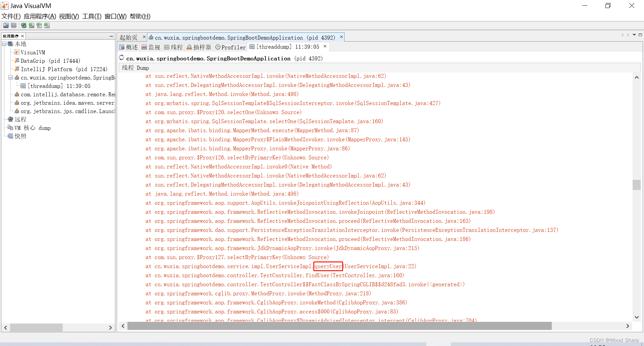
Task: Select com.intellij.database.remote tree entry
Action: tap(68, 94)
